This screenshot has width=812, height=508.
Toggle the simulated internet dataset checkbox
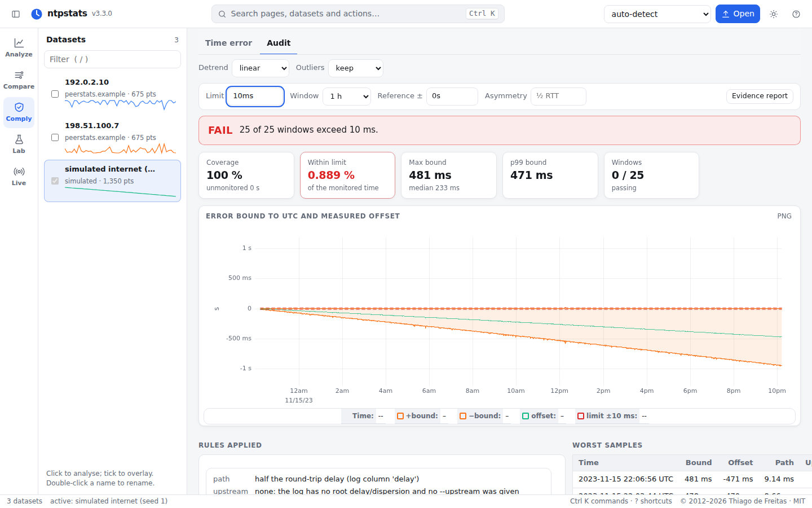point(55,181)
